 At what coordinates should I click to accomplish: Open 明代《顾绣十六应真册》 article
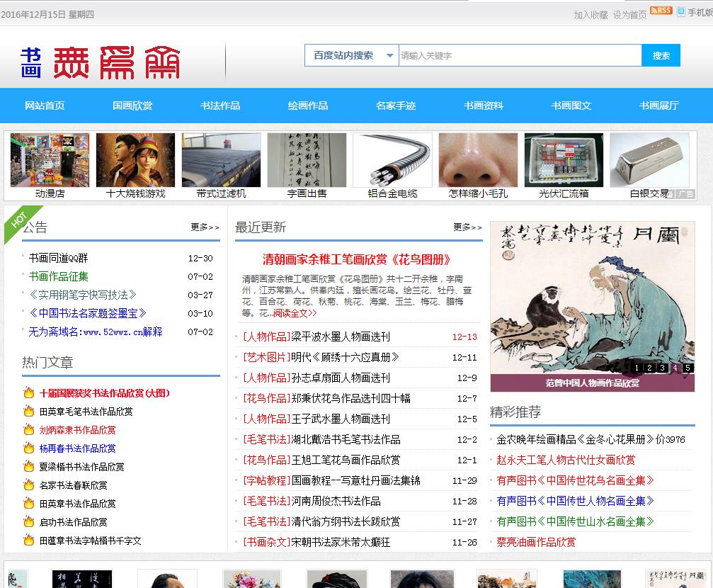point(345,357)
